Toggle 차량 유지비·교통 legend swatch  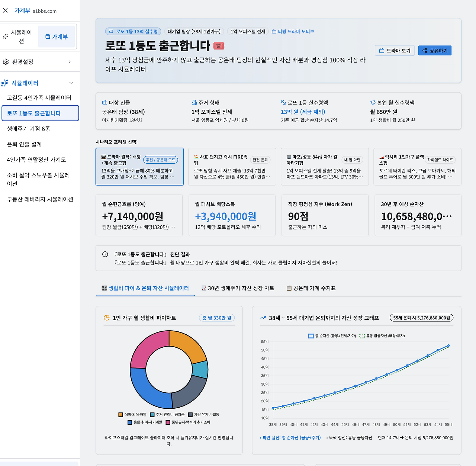pos(190,415)
